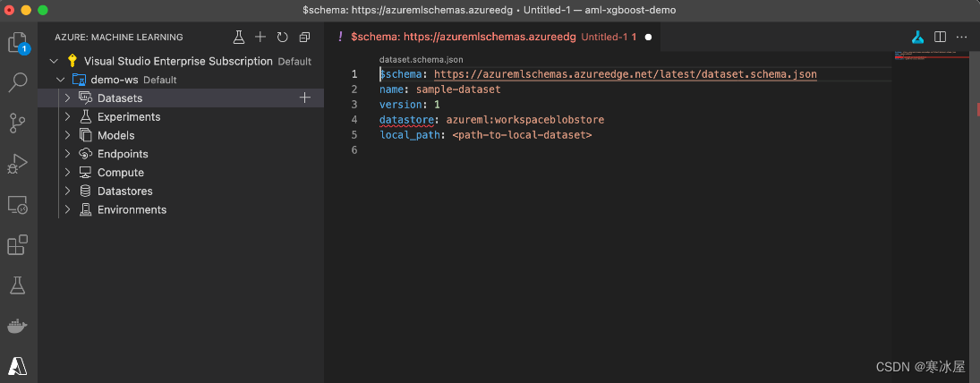Open the Source Control view
Image resolution: width=980 pixels, height=383 pixels.
(x=18, y=123)
